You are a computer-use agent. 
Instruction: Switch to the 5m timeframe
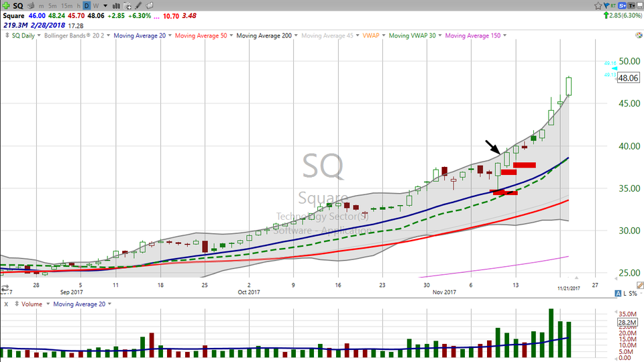coord(52,6)
